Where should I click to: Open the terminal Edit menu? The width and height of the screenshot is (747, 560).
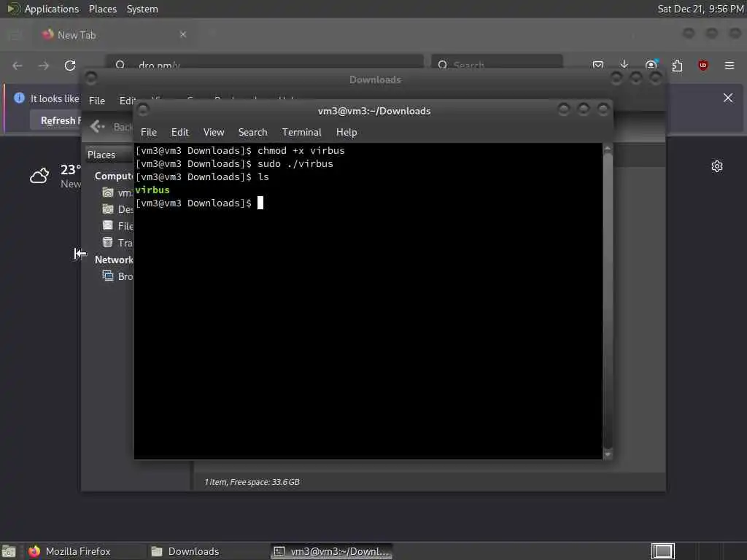pos(179,133)
